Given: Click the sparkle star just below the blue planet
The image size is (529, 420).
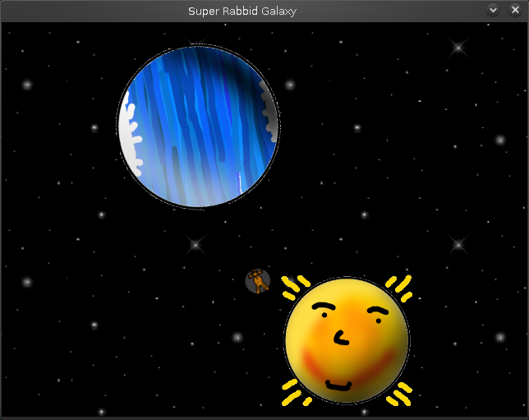Looking at the screenshot, I should [195, 244].
